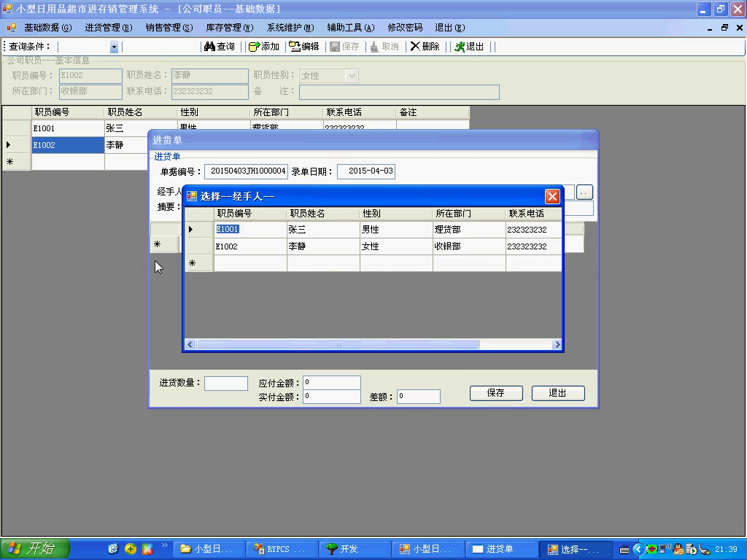
Task: Expand quick launch chevron
Action: point(164,545)
